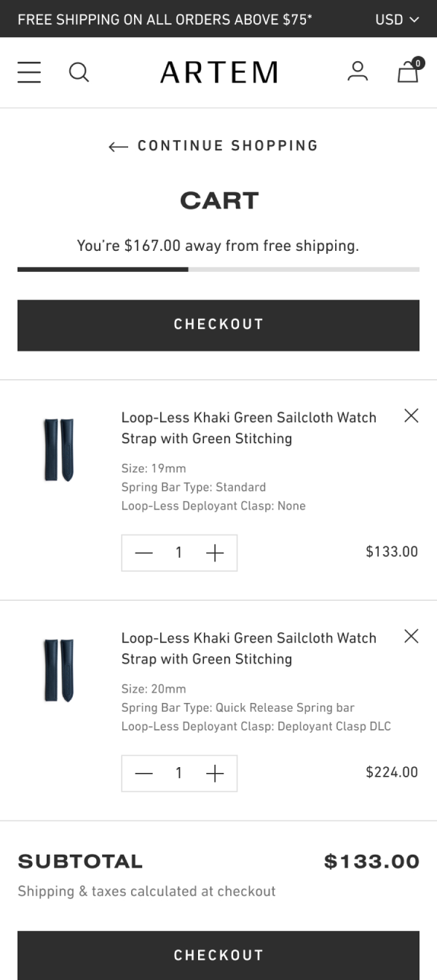Decrease quantity of the 20mm strap
The height and width of the screenshot is (980, 437).
tap(144, 773)
